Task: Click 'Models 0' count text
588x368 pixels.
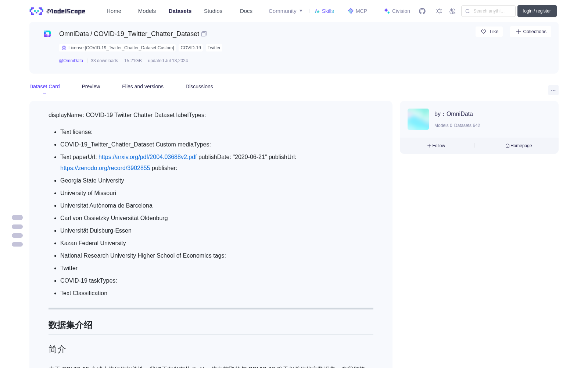Action: (443, 125)
